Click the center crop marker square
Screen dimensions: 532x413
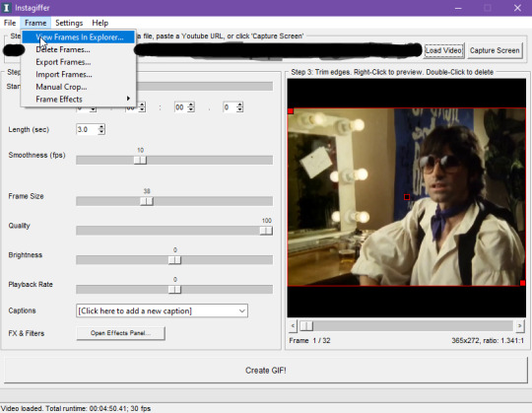[407, 197]
